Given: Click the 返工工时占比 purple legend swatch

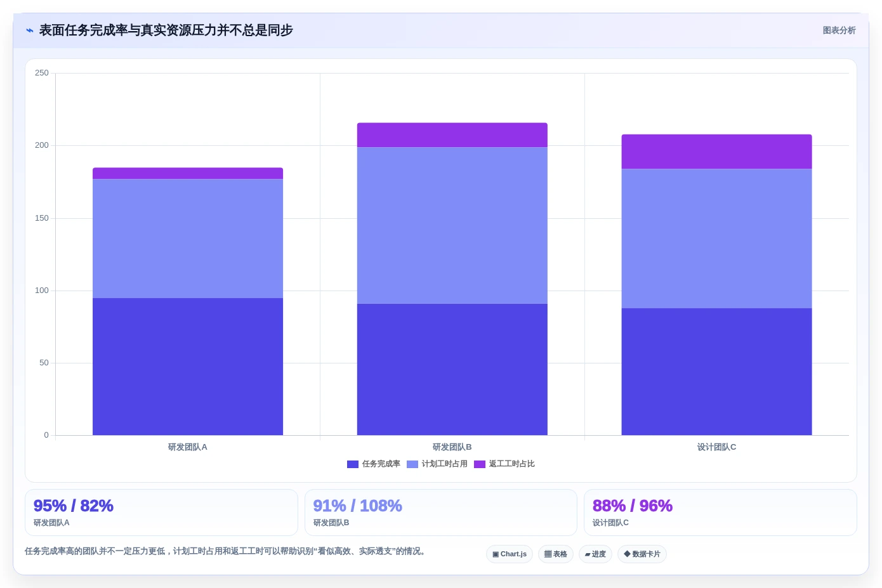Looking at the screenshot, I should click(480, 464).
